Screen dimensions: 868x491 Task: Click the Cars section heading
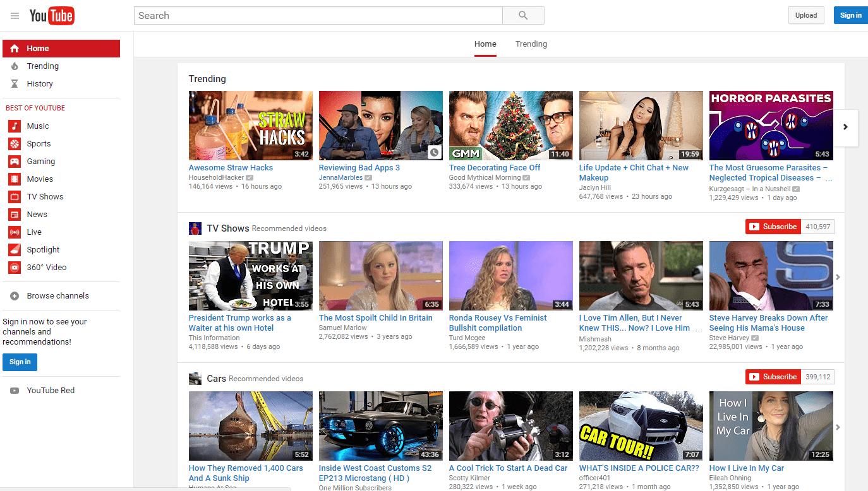click(x=217, y=379)
